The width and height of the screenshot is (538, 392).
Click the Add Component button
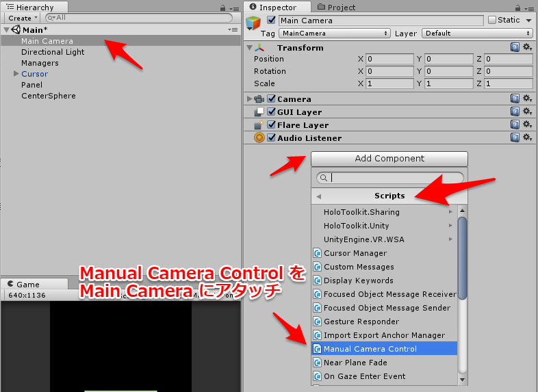click(x=389, y=159)
